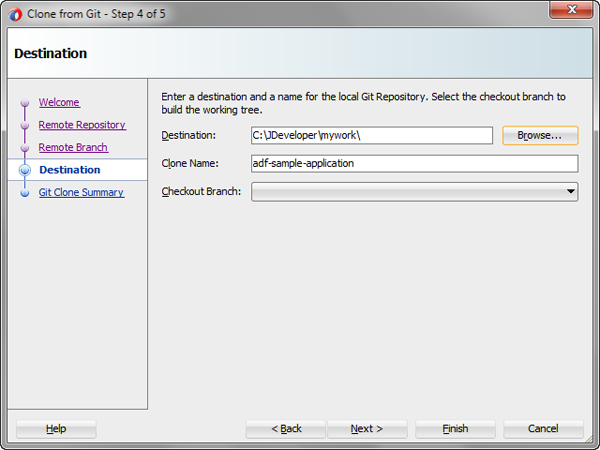Click the Git Clone Summary step bullet
Viewport: 600px width, 450px height.
tap(25, 193)
